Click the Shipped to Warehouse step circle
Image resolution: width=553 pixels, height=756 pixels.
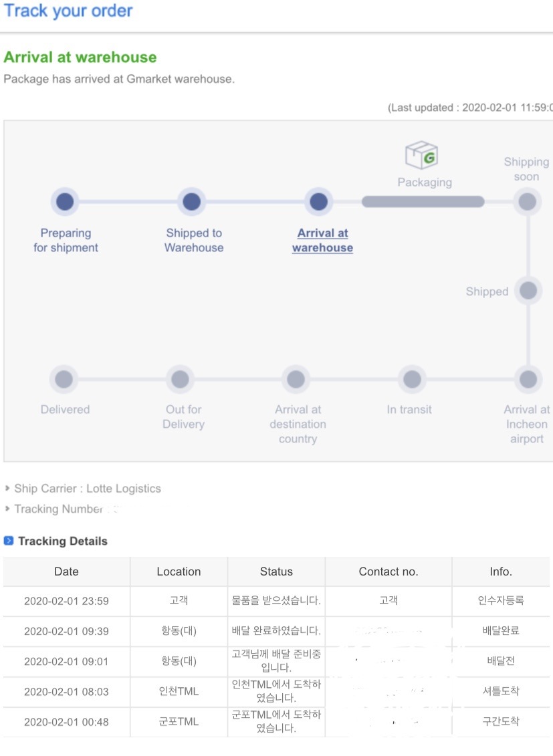[x=192, y=202]
